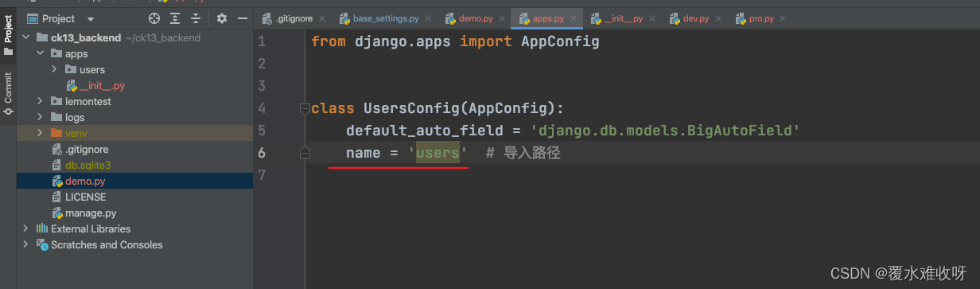Viewport: 980px width, 289px height.
Task: Click the database icon beside db.sqlite3
Action: (56, 165)
